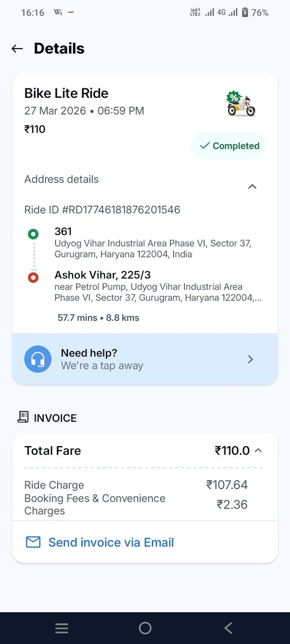Open Android recent apps menu

point(62,628)
